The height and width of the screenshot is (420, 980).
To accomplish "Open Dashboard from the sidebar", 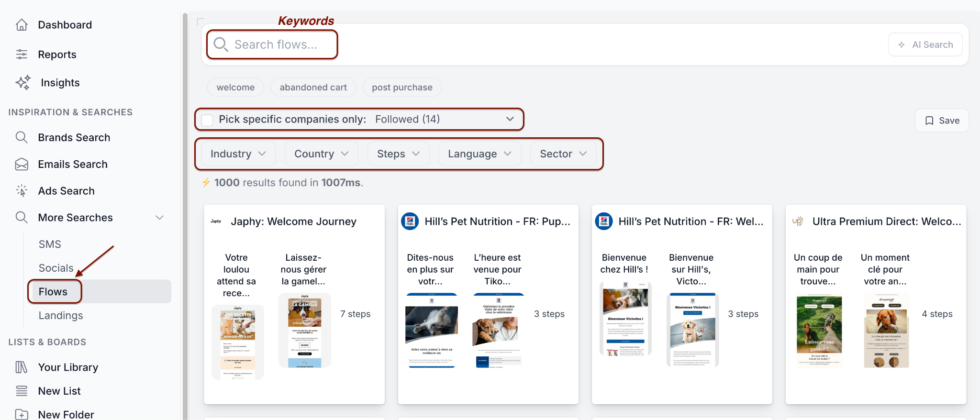I will click(65, 25).
